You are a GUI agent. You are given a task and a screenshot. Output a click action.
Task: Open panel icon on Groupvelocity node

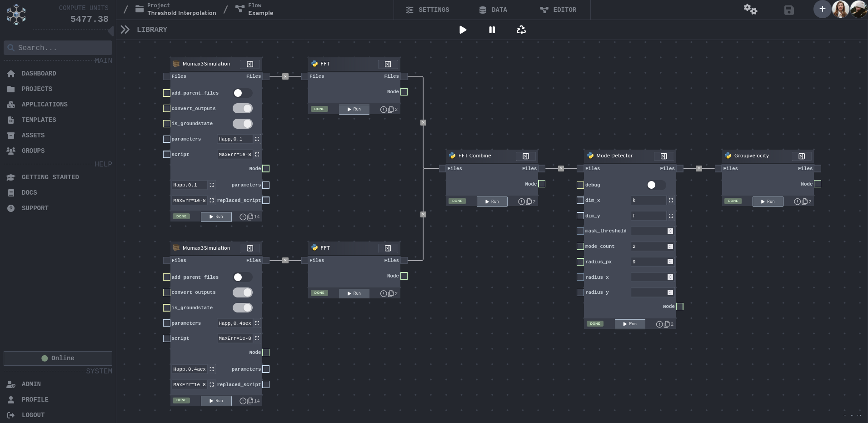coord(802,156)
